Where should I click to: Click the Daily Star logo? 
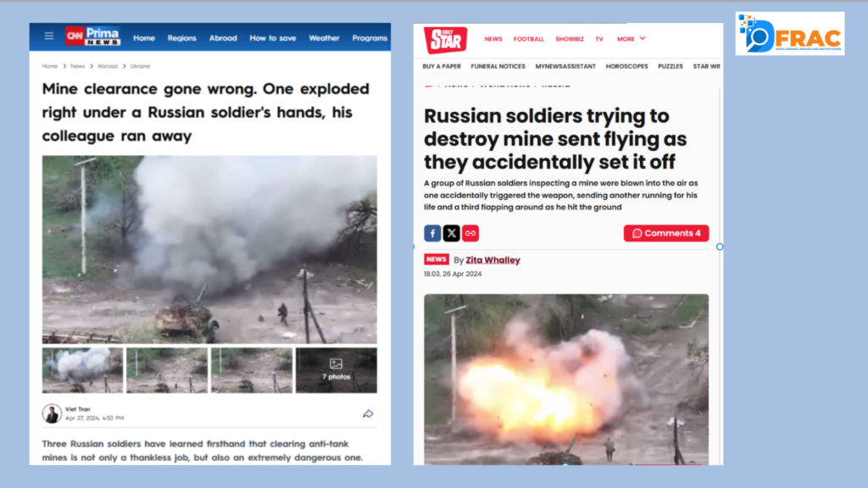tap(446, 40)
